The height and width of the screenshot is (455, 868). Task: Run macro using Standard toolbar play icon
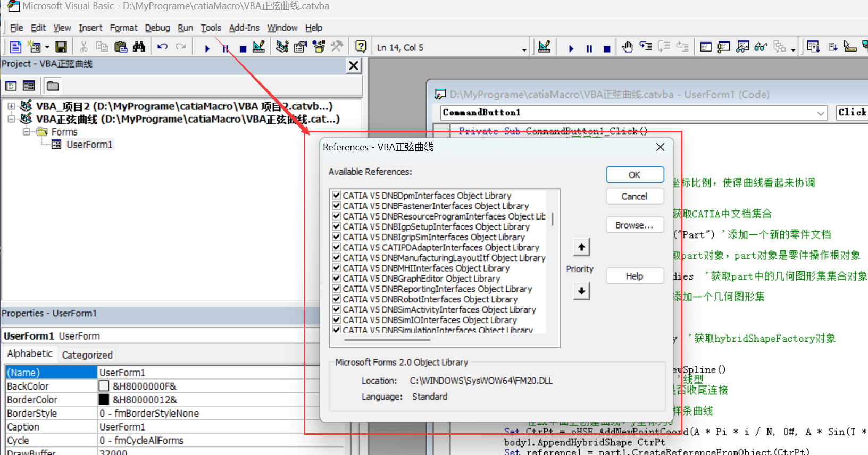(207, 48)
